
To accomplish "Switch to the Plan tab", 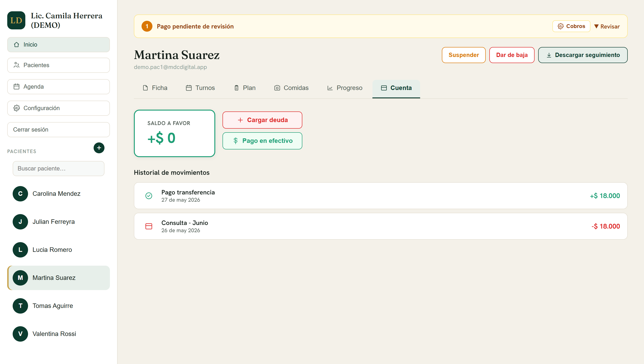I will point(245,88).
